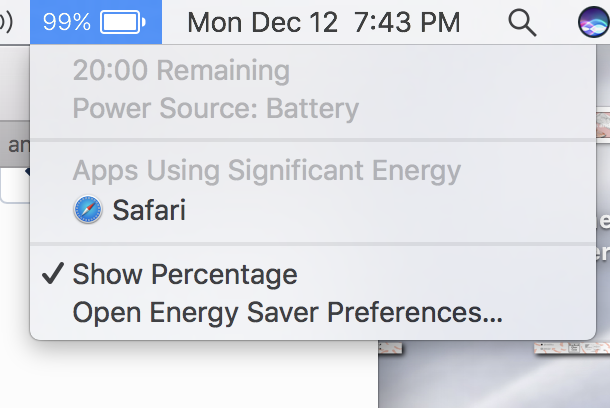Click the sound volume icon in the menu bar

pyautogui.click(x=5, y=22)
